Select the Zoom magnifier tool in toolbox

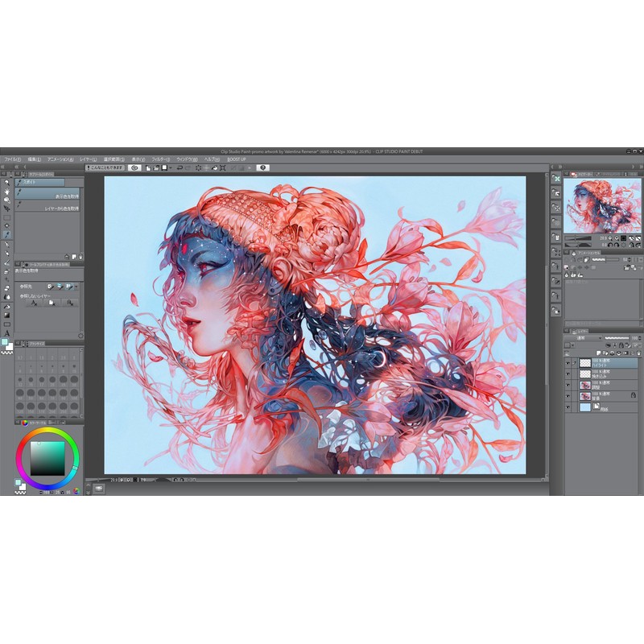click(x=7, y=183)
